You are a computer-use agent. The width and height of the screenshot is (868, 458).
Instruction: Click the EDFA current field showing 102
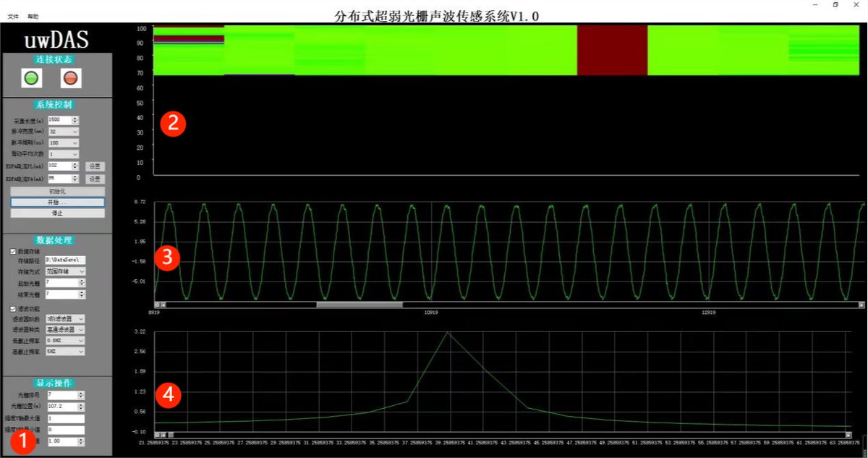pos(59,166)
